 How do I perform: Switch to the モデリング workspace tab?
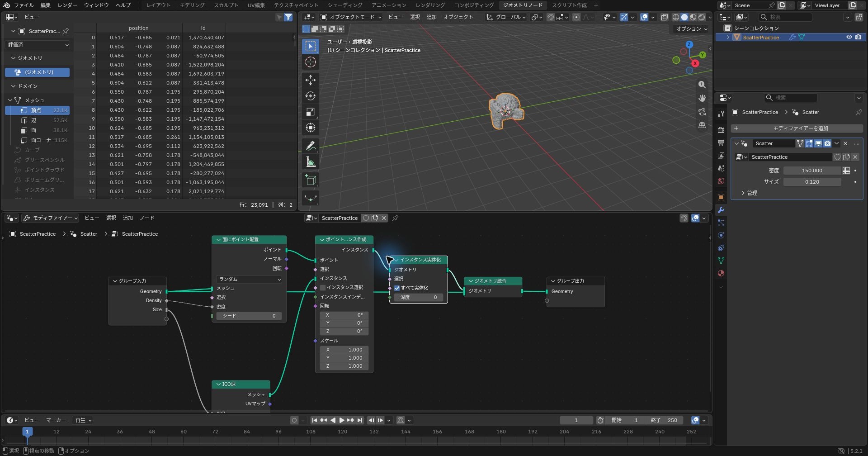tap(192, 5)
